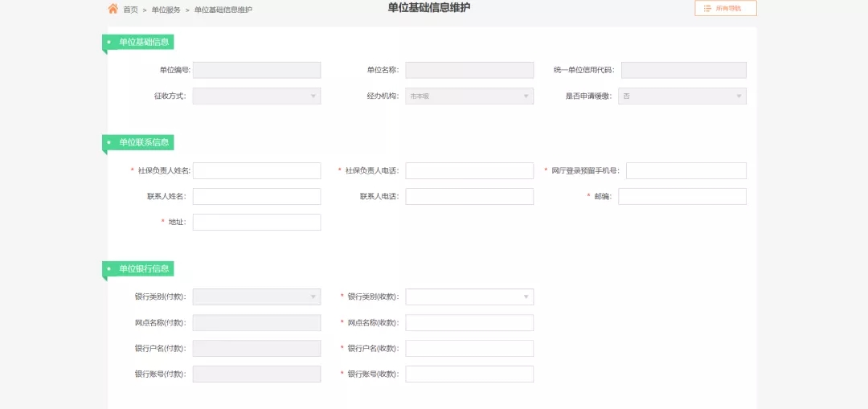This screenshot has height=409, width=868.
Task: Open the 经办机构 dropdown
Action: coord(469,96)
